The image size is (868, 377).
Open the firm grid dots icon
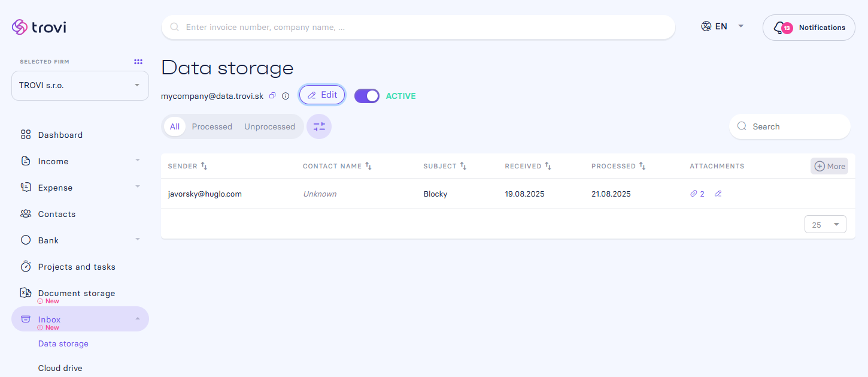point(138,62)
